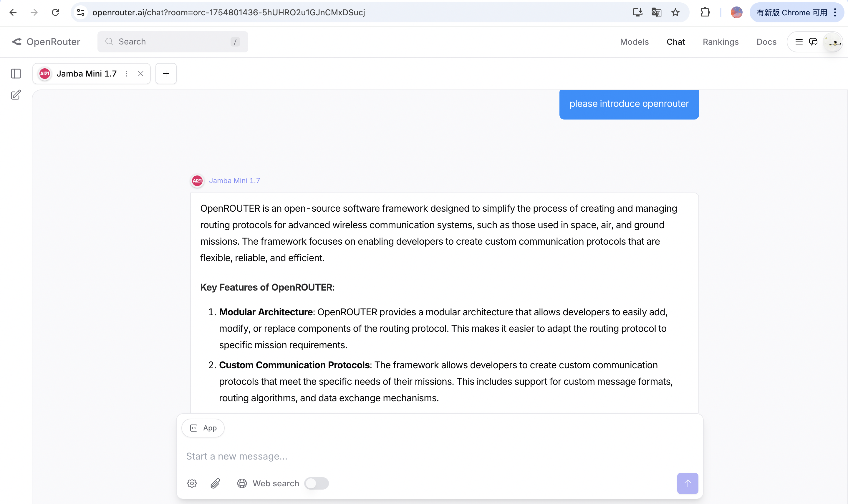
Task: Open Jamba Mini 1.7 tab options menu
Action: pyautogui.click(x=127, y=74)
